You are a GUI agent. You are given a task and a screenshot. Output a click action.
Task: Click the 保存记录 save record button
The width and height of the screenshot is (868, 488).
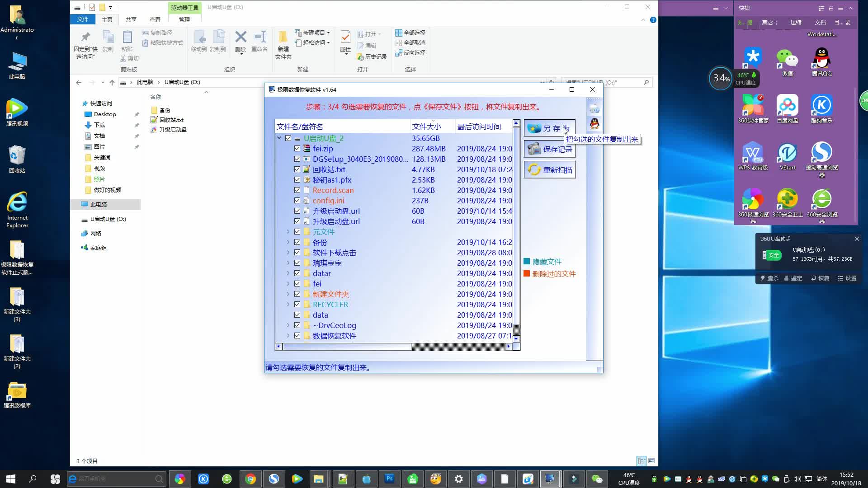tap(549, 149)
